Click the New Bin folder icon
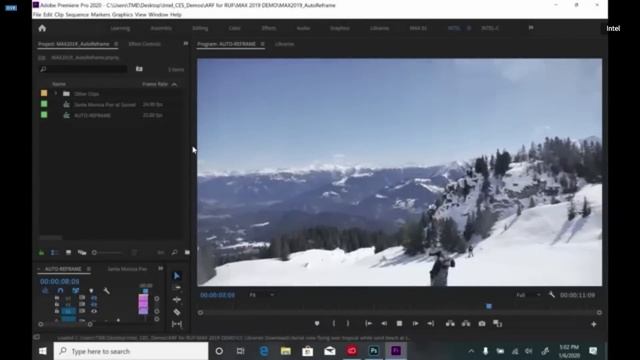 click(x=187, y=253)
